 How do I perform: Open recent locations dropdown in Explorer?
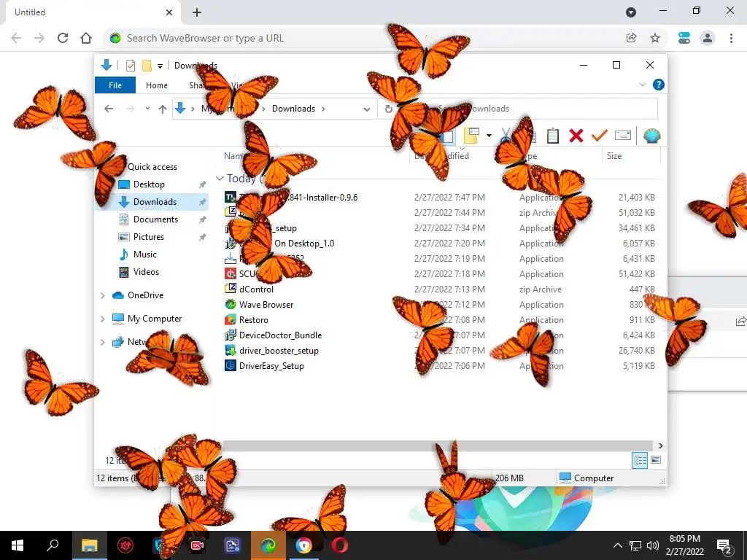coord(147,109)
